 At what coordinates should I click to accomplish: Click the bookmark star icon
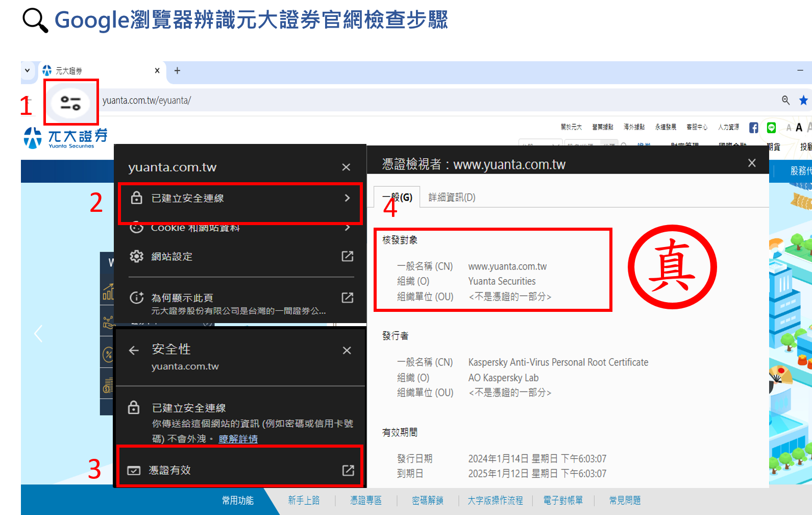pos(803,100)
